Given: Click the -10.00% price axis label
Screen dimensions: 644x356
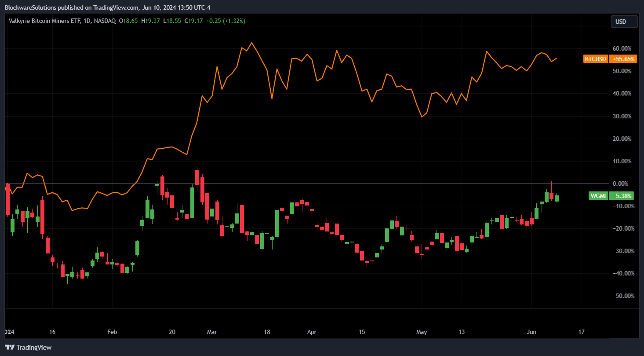Looking at the screenshot, I should coord(623,206).
